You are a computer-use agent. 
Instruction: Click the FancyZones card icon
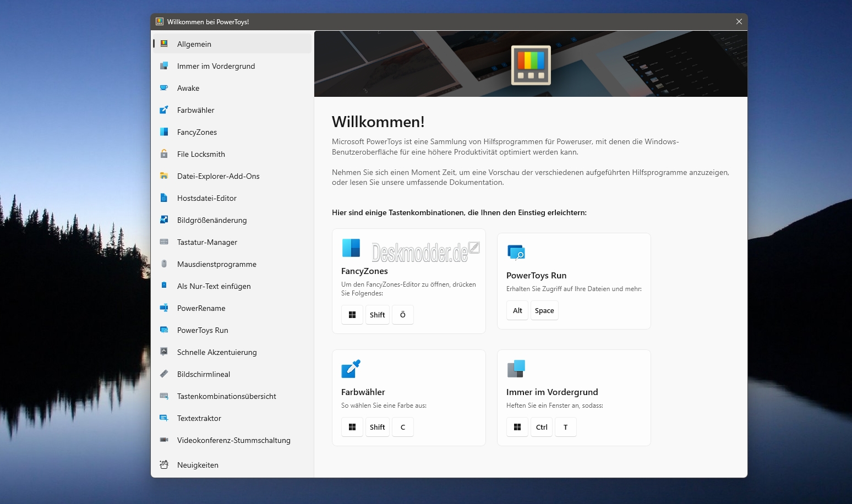(351, 248)
